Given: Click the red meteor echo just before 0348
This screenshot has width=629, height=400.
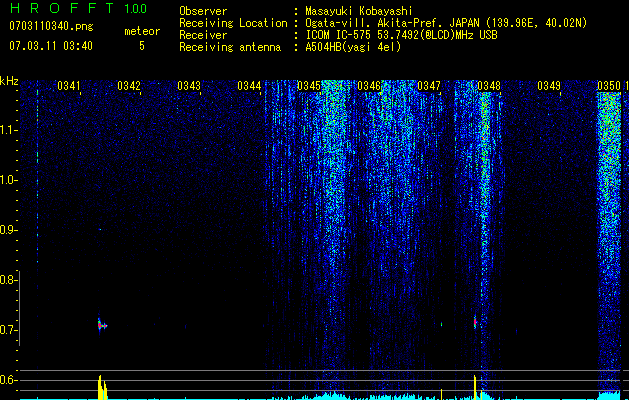Looking at the screenshot, I should pos(475,322).
